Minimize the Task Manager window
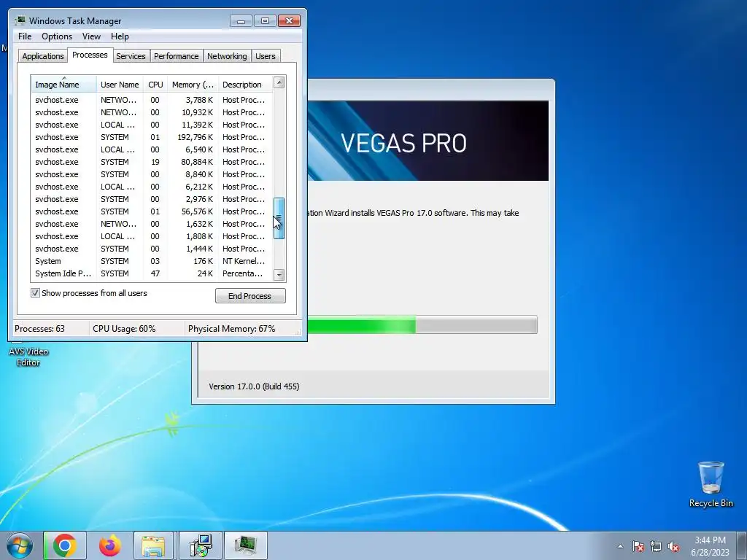Screen dimensions: 747x560 241,21
